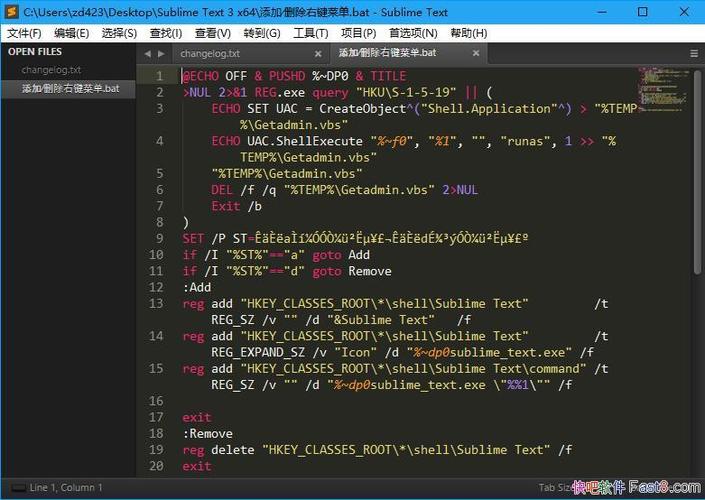This screenshot has width=705, height=500.
Task: Open the 查看(V) menu
Action: 213,33
